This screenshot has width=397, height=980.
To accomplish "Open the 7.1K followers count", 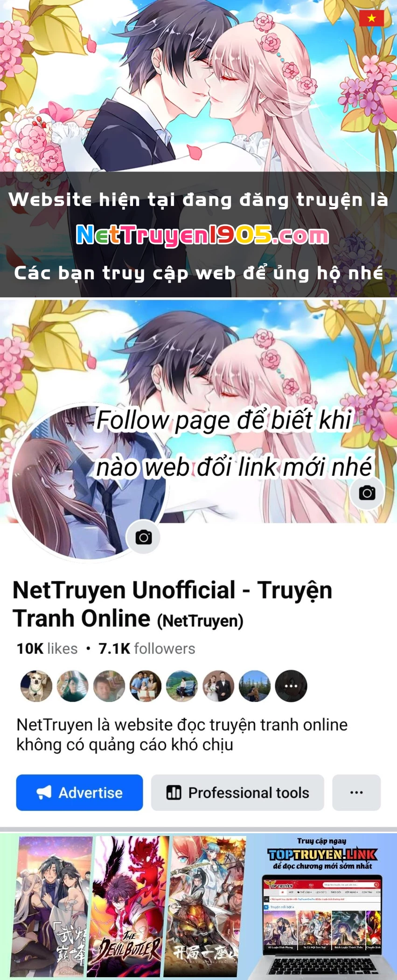I will 147,649.
